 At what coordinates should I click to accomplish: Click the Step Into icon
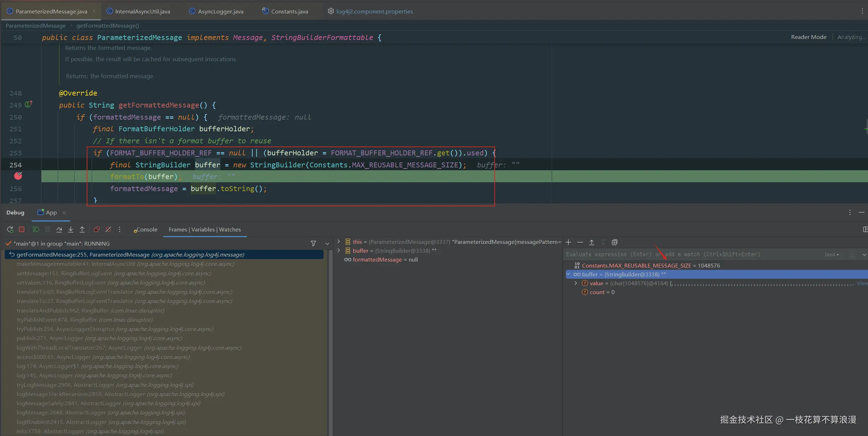(71, 229)
